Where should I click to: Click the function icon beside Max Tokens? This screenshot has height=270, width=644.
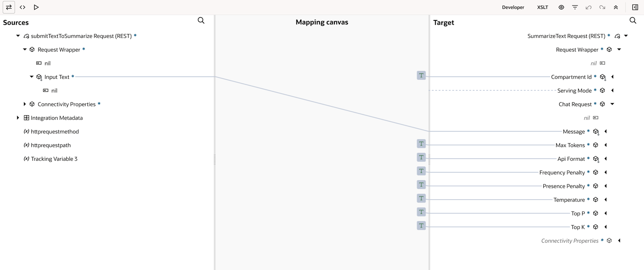[x=421, y=144]
